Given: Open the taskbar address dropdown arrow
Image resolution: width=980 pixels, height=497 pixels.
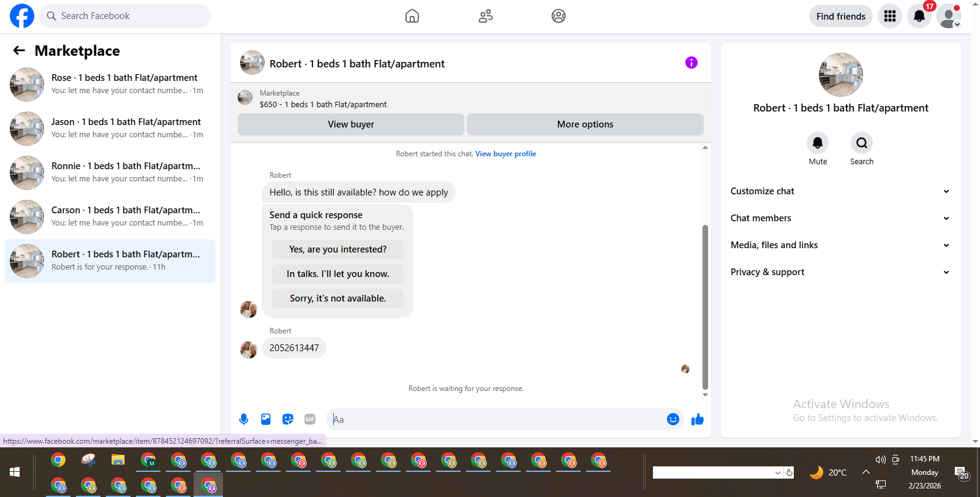Looking at the screenshot, I should [778, 472].
